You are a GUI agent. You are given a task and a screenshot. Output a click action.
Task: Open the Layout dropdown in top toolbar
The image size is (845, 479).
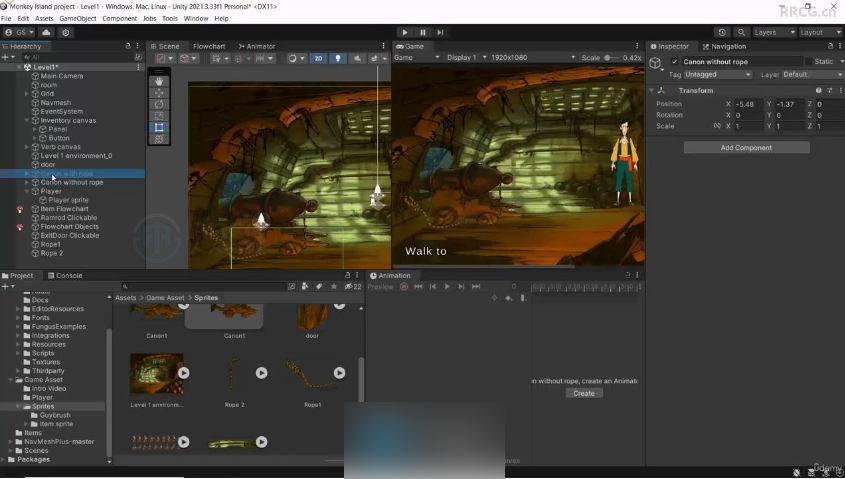(x=820, y=32)
